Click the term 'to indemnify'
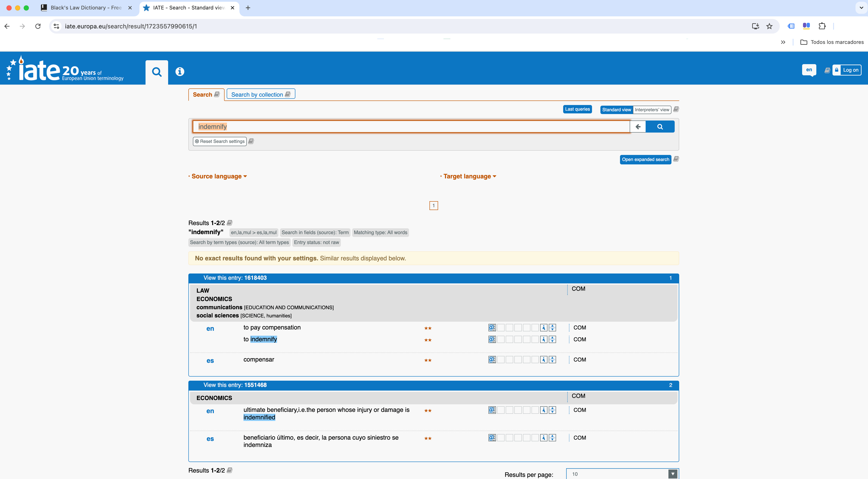868x479 pixels. coord(260,339)
